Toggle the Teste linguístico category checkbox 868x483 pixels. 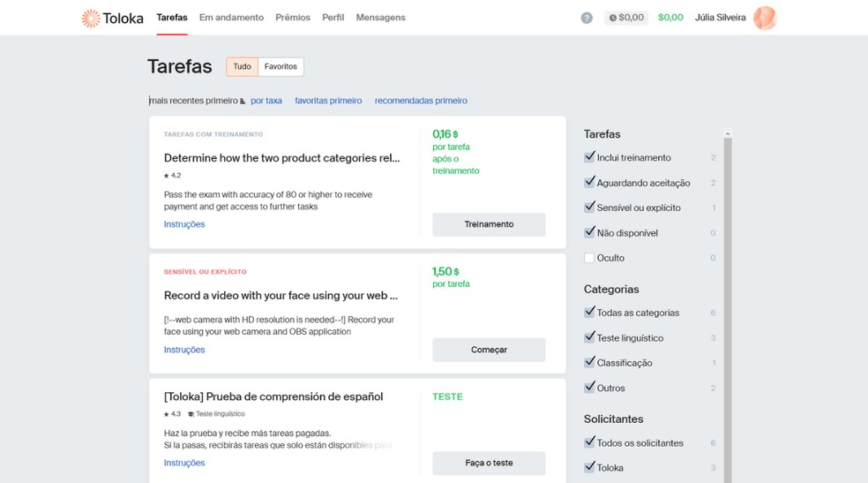click(589, 337)
